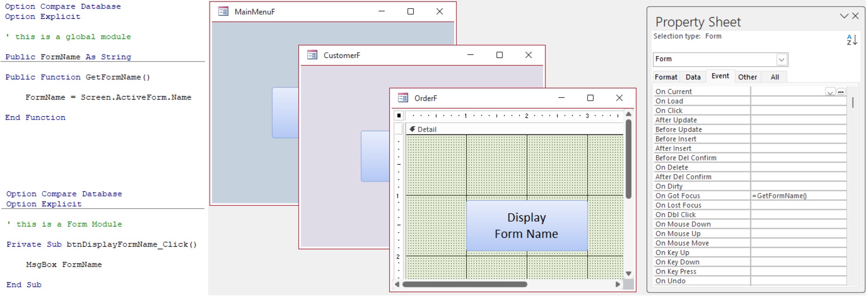Image resolution: width=868 pixels, height=296 pixels.
Task: Click the On Load property field
Action: point(798,101)
